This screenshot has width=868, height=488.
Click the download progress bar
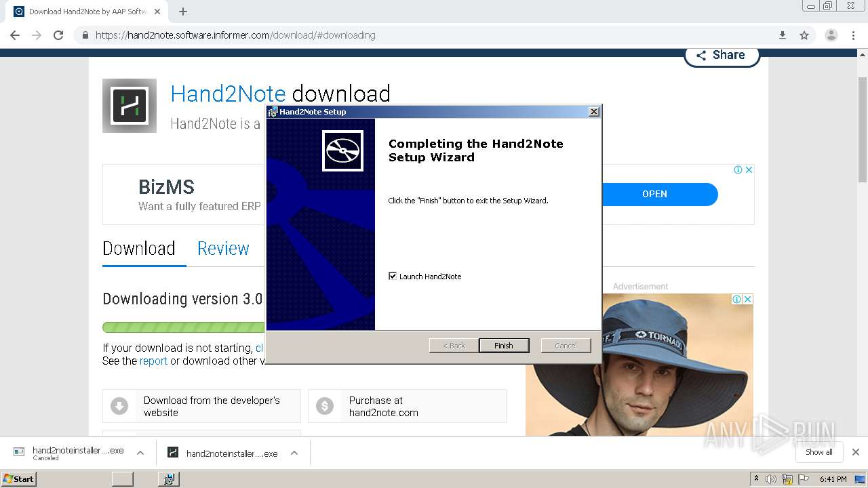(184, 327)
